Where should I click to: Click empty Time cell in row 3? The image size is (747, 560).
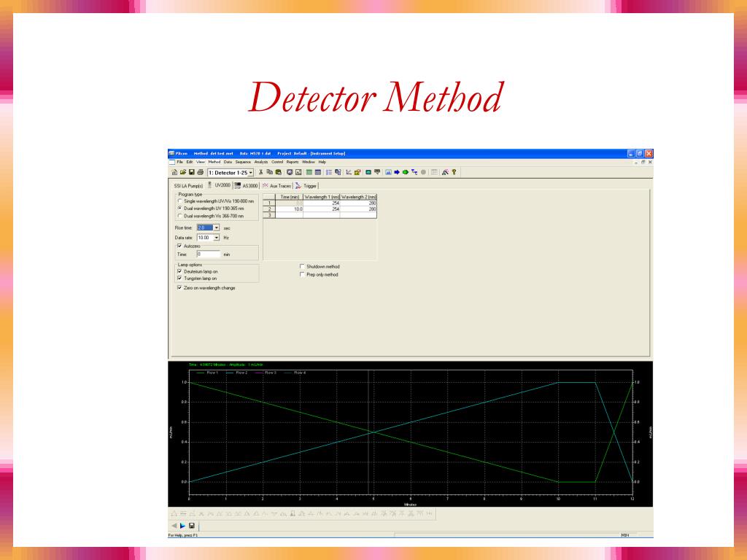(289, 215)
